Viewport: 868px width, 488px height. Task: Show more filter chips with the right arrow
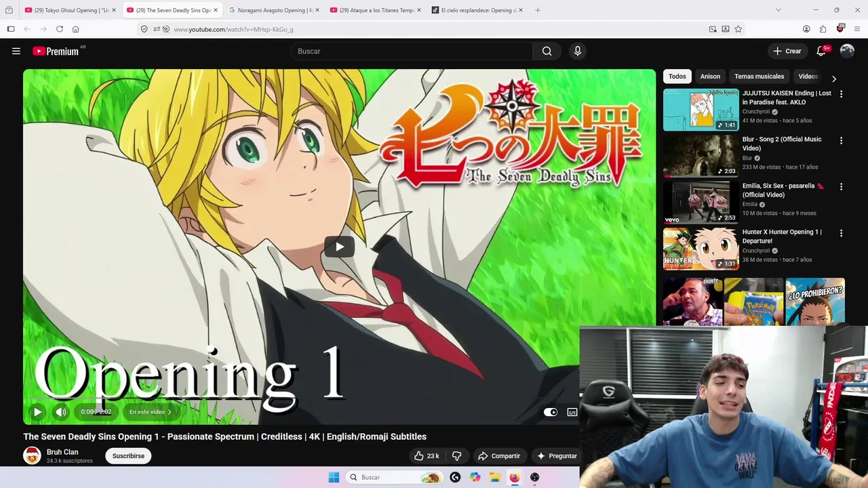pyautogui.click(x=834, y=79)
